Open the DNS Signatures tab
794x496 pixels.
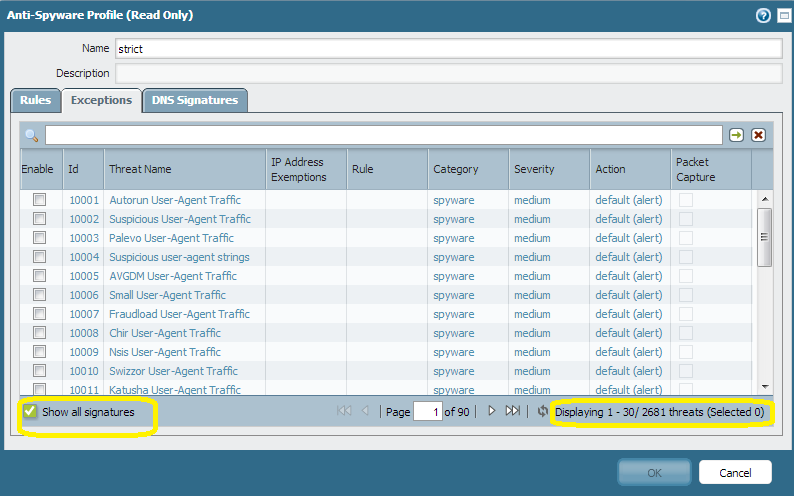pos(195,100)
